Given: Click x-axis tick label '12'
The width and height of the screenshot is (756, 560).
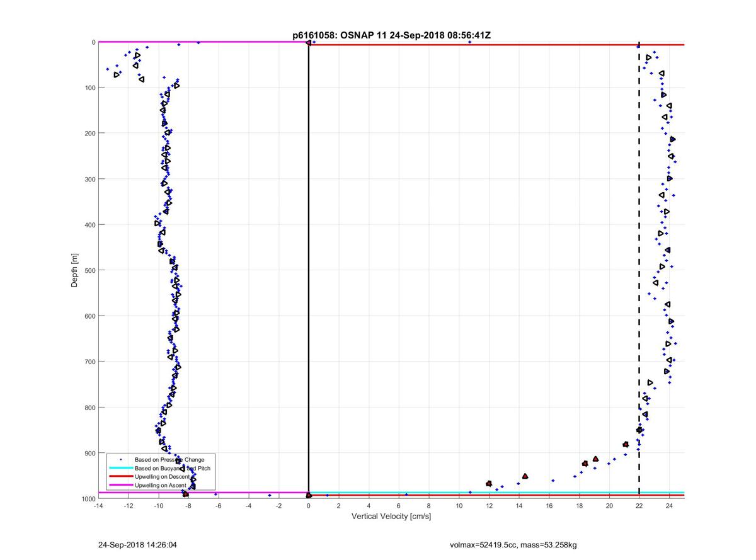Looking at the screenshot, I should (489, 505).
